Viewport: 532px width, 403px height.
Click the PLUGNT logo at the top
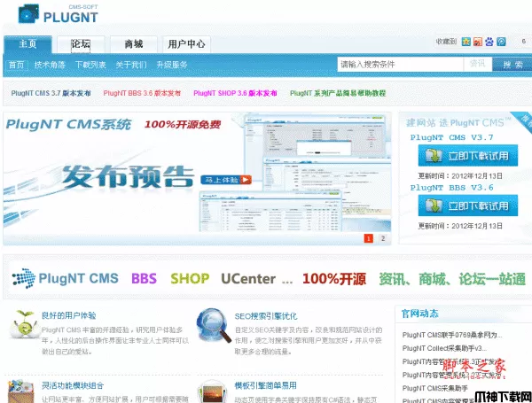(58, 14)
